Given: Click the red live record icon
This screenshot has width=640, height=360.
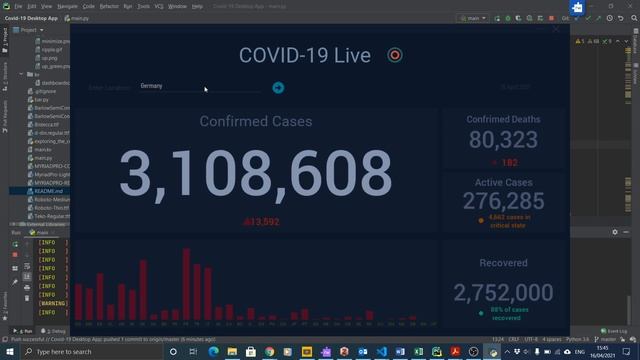Looking at the screenshot, I should (395, 55).
